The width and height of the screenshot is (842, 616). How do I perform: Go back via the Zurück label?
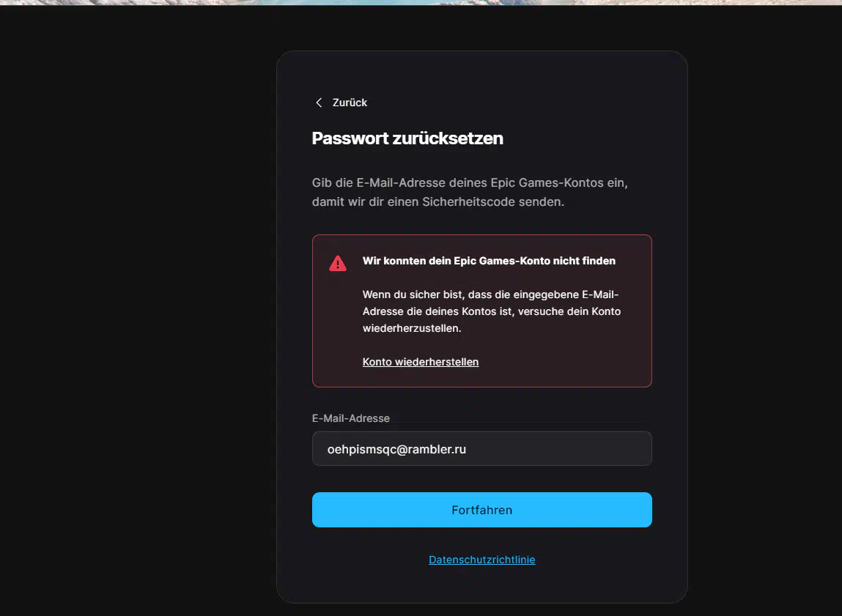[350, 103]
